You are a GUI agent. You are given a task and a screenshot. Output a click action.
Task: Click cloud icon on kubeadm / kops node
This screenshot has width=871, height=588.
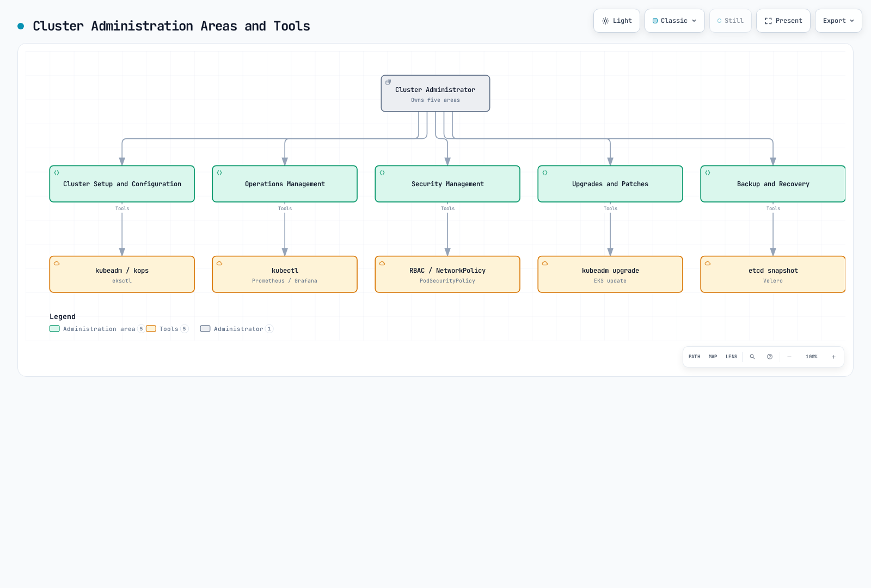(x=57, y=263)
